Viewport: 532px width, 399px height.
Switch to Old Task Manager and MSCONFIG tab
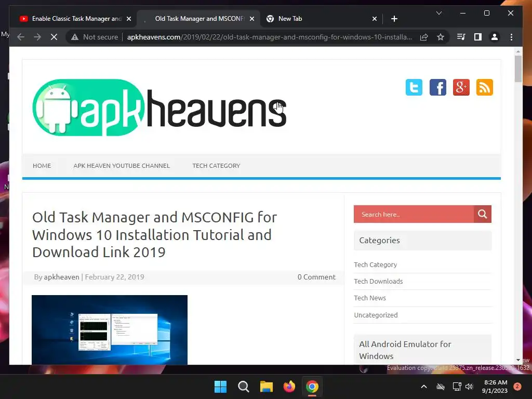click(199, 19)
